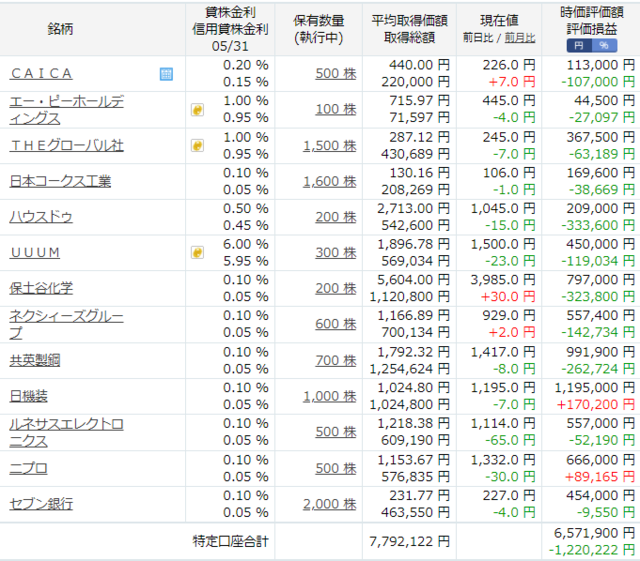Click the 100 株 holding quantity link
Image resolution: width=640 pixels, height=561 pixels.
(336, 109)
